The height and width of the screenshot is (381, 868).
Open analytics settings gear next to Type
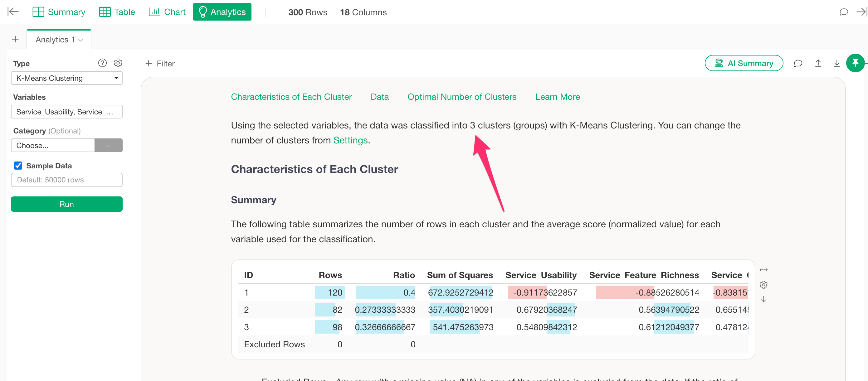(118, 63)
